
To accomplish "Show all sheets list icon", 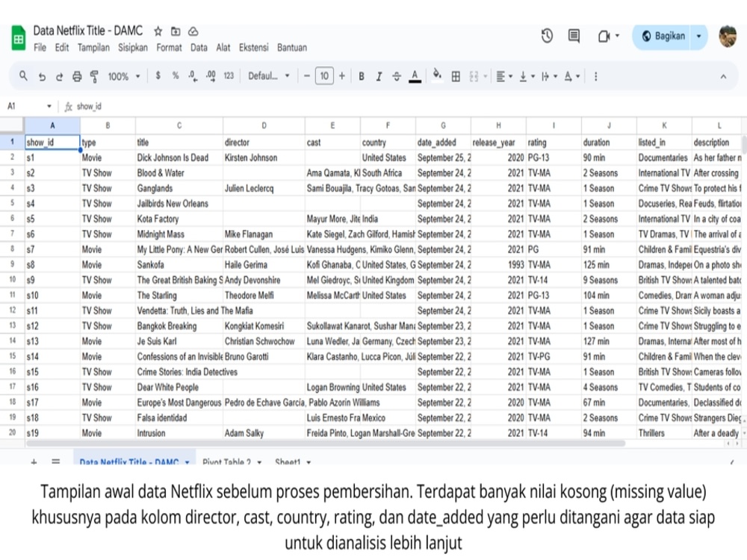I will point(56,461).
